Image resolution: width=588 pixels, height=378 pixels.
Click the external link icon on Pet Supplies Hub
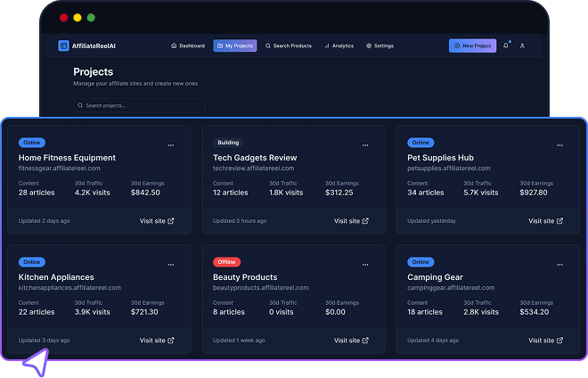point(559,221)
